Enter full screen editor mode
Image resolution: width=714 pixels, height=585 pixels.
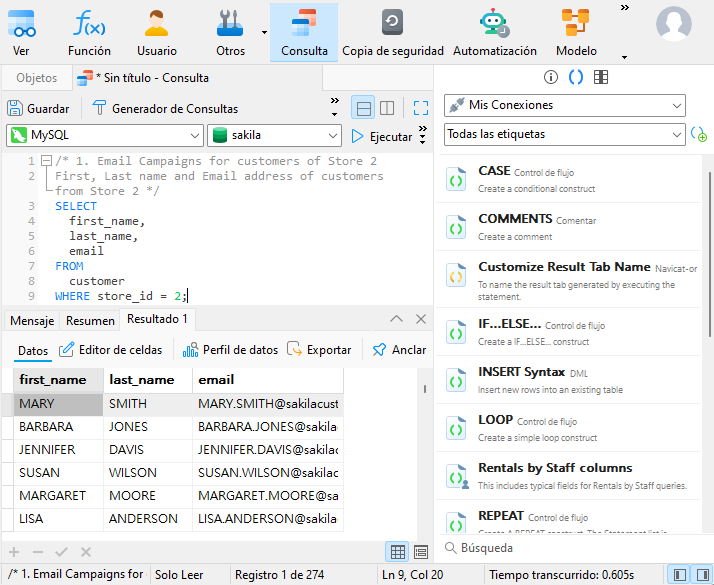tap(421, 108)
